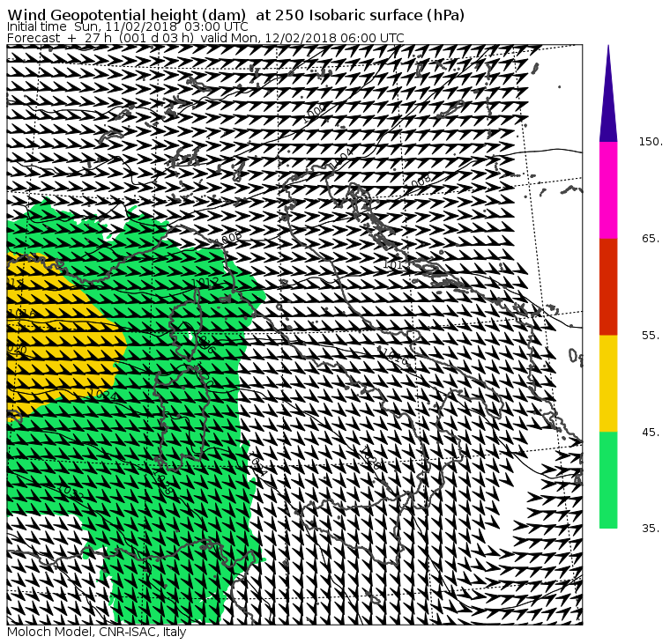The image size is (670, 644).
Task: Click the colorbar label '35.'
Action: pyautogui.click(x=651, y=529)
